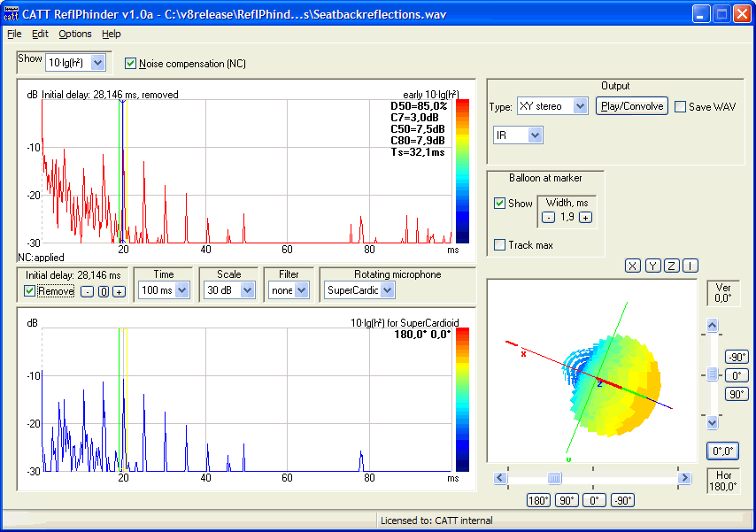The image size is (756, 532).
Task: Click the I view button beside Z
Action: [x=690, y=266]
